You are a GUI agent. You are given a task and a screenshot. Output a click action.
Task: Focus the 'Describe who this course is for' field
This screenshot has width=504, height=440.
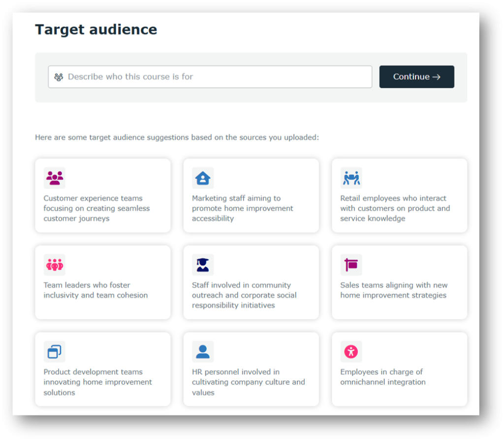pyautogui.click(x=217, y=77)
